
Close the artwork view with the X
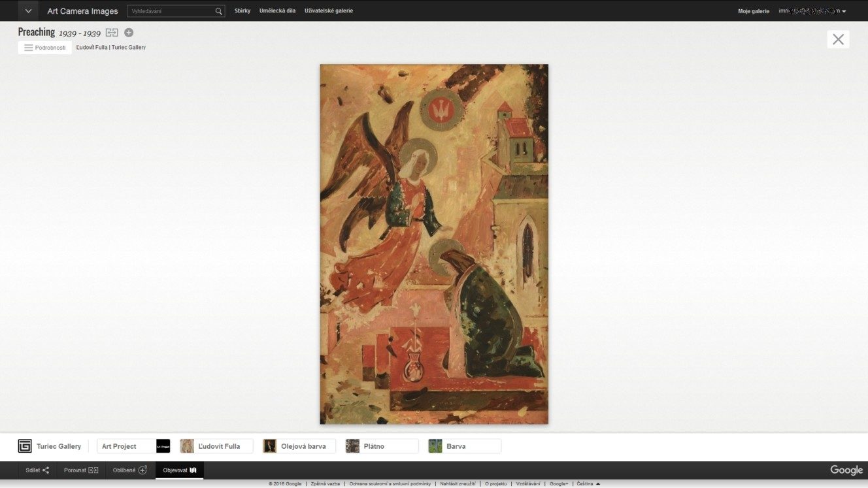[x=838, y=39]
